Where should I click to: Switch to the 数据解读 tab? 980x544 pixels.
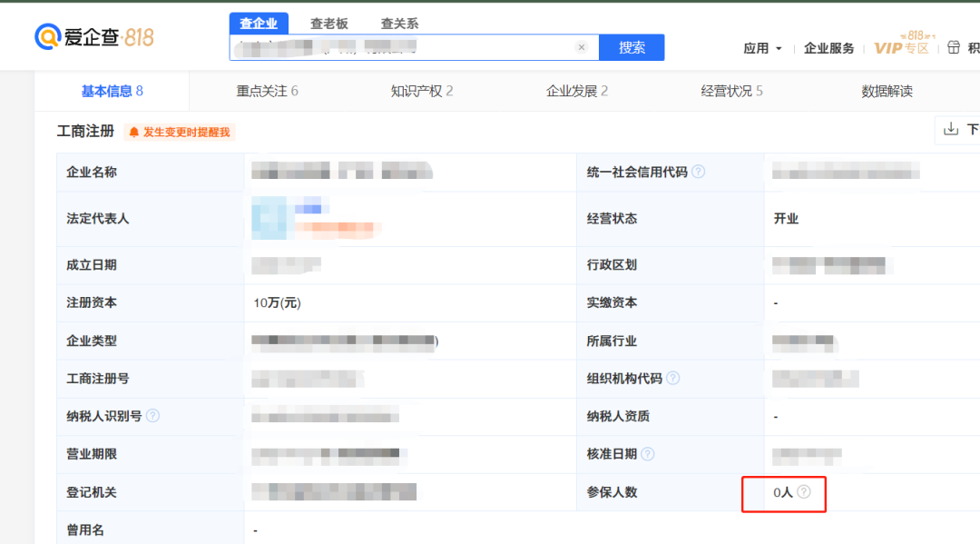click(887, 92)
